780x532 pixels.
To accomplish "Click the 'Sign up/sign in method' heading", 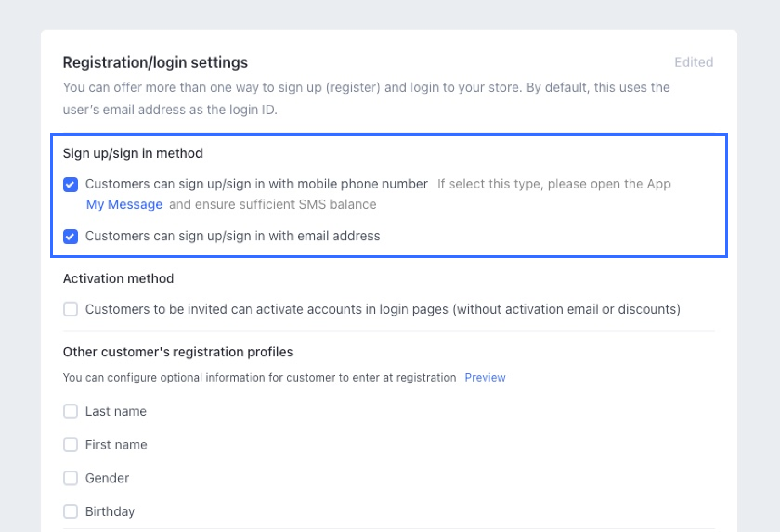I will pyautogui.click(x=133, y=153).
